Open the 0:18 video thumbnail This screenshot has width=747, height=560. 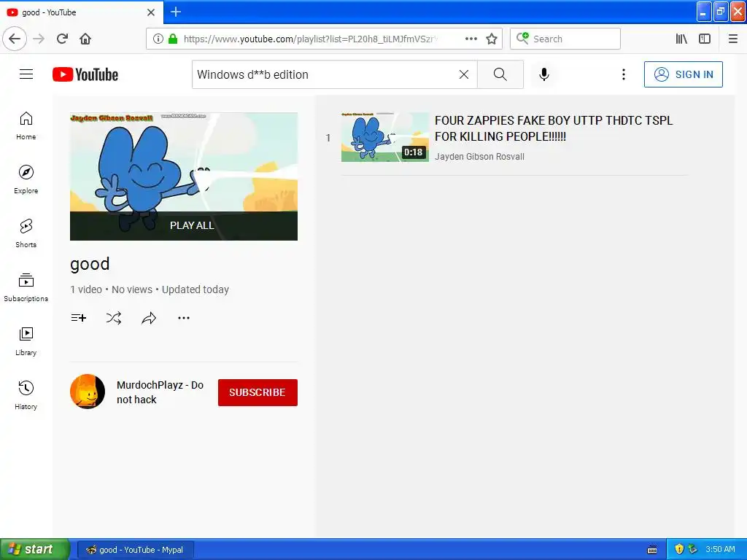(x=385, y=137)
